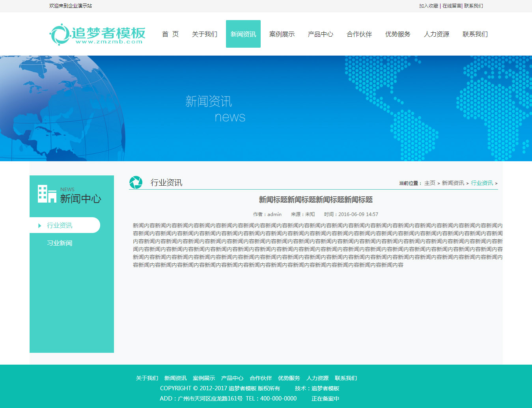Click 主页 in the breadcrumb trail
This screenshot has width=532, height=408.
pos(429,183)
